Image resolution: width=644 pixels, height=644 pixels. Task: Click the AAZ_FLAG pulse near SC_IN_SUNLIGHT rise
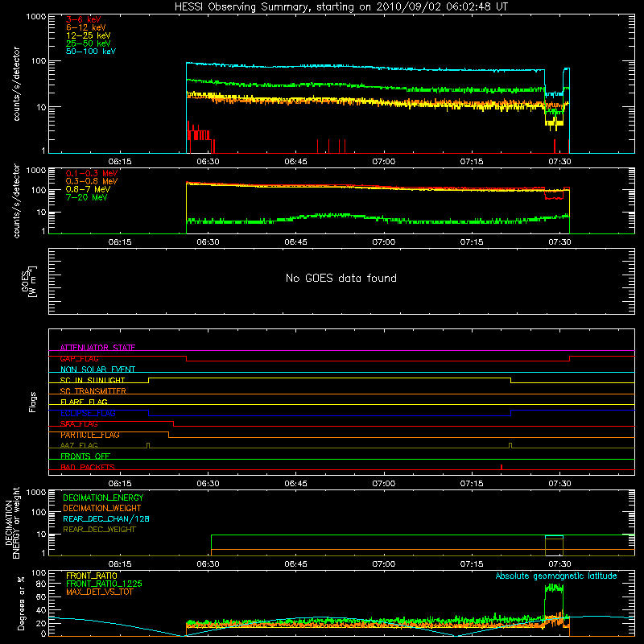coord(148,446)
